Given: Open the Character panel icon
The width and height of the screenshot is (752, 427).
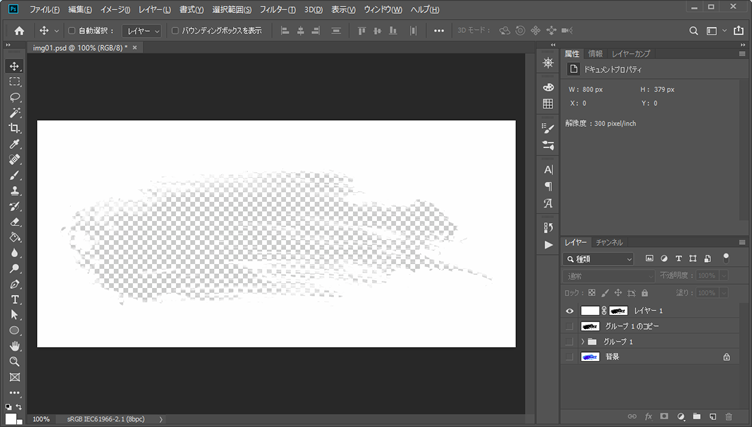Looking at the screenshot, I should pyautogui.click(x=548, y=170).
